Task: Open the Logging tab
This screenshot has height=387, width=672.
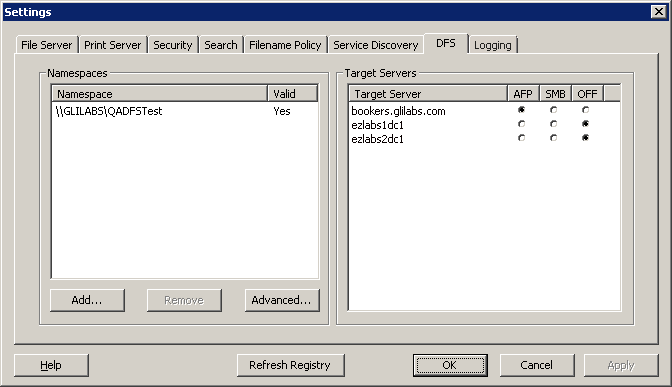Action: 493,45
